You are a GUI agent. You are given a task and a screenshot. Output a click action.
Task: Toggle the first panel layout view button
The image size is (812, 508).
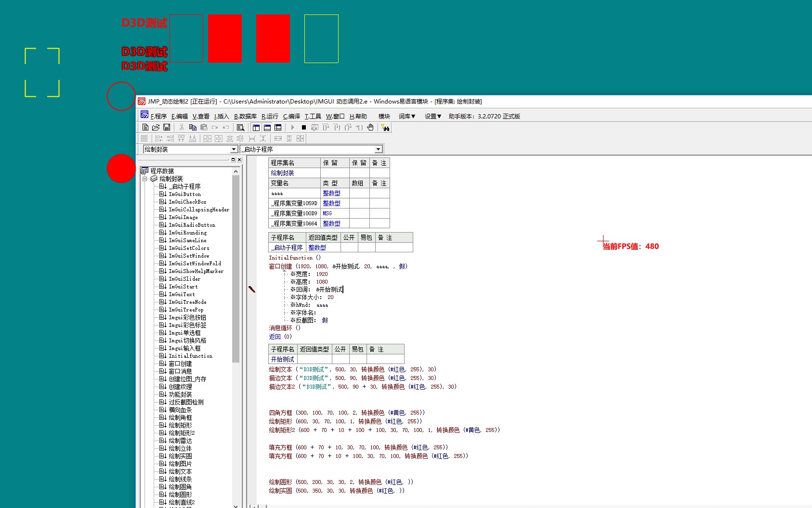click(256, 128)
